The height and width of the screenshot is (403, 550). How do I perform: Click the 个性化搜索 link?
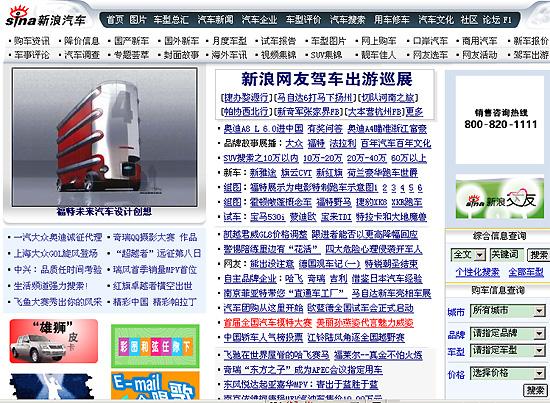(x=477, y=272)
